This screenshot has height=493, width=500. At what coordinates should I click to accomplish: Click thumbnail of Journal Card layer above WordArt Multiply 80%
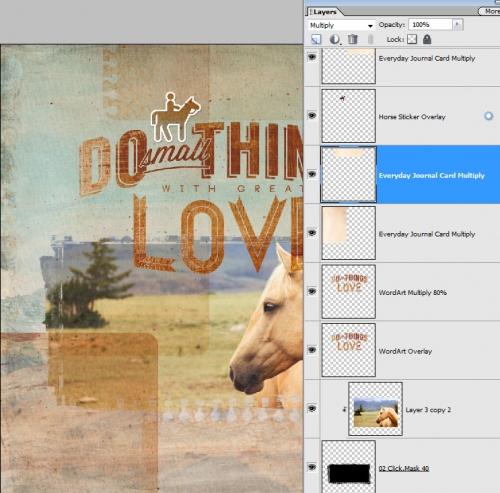pyautogui.click(x=349, y=233)
